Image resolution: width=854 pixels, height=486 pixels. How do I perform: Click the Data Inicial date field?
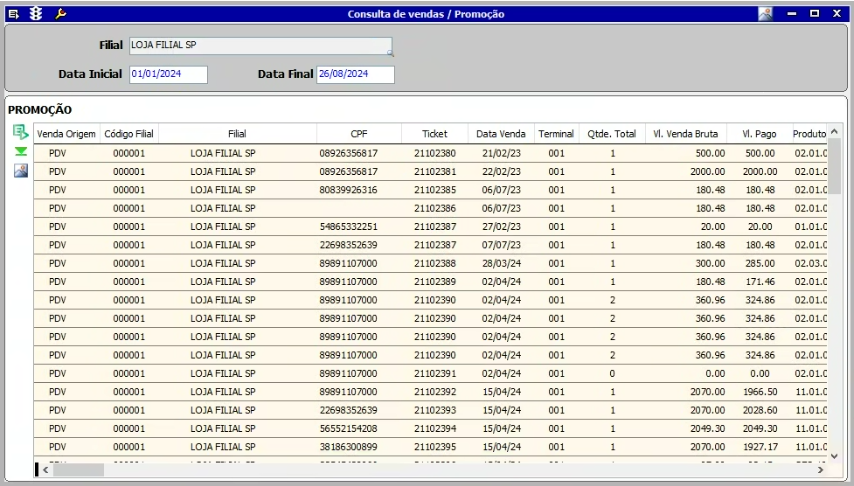[x=168, y=75]
